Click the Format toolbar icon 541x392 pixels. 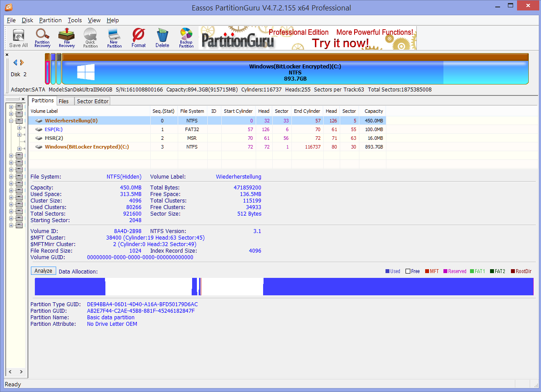pos(139,38)
